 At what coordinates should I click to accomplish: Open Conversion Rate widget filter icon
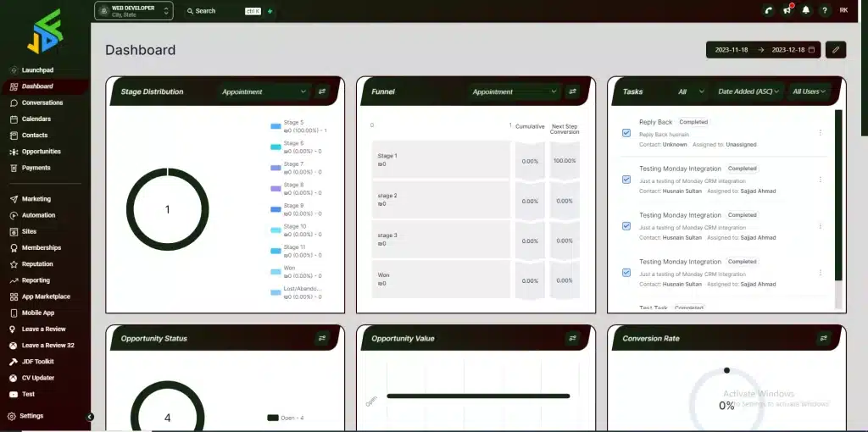[823, 338]
